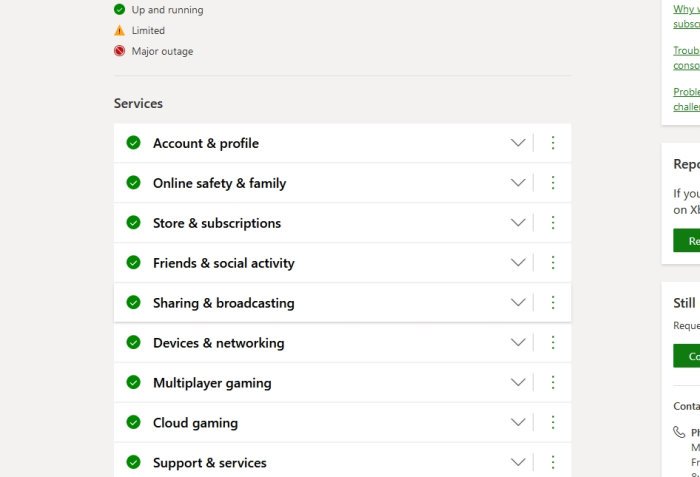Viewport: 700px width, 477px height.
Task: Expand the Online safety & family chevron
Action: tap(518, 183)
